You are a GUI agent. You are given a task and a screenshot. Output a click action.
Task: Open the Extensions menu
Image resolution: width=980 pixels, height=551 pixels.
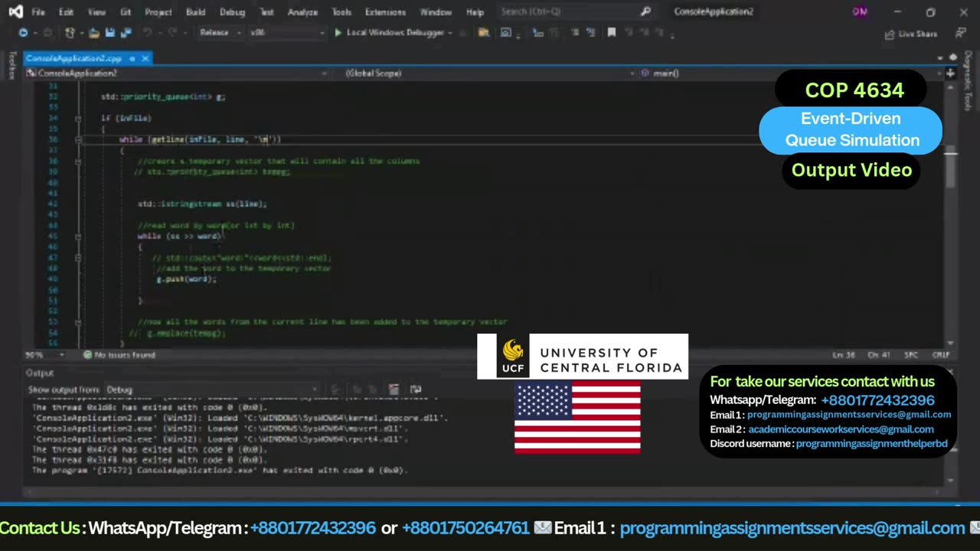coord(385,12)
